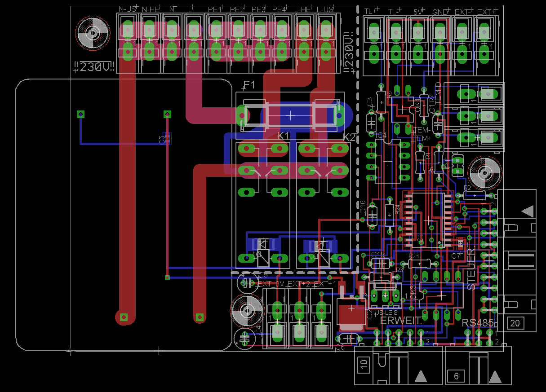This screenshot has width=546, height=392.
Task: Click the L-HE terminal label
Action: pos(303,9)
